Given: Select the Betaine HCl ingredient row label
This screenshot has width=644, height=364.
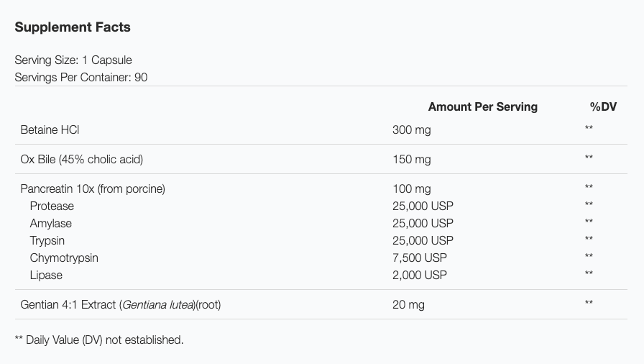Looking at the screenshot, I should pos(50,129).
